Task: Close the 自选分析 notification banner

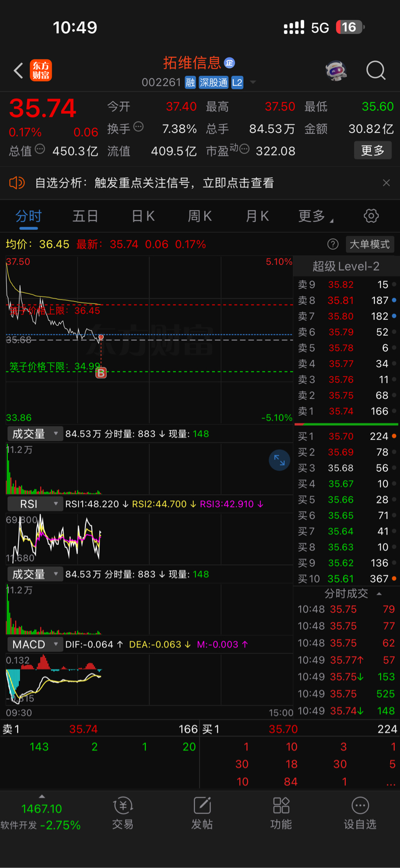Action: [x=386, y=183]
